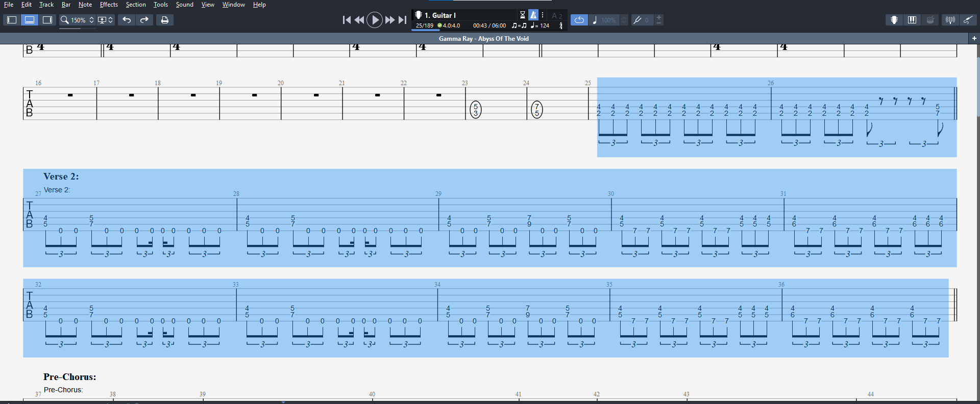Print the score

pyautogui.click(x=165, y=20)
